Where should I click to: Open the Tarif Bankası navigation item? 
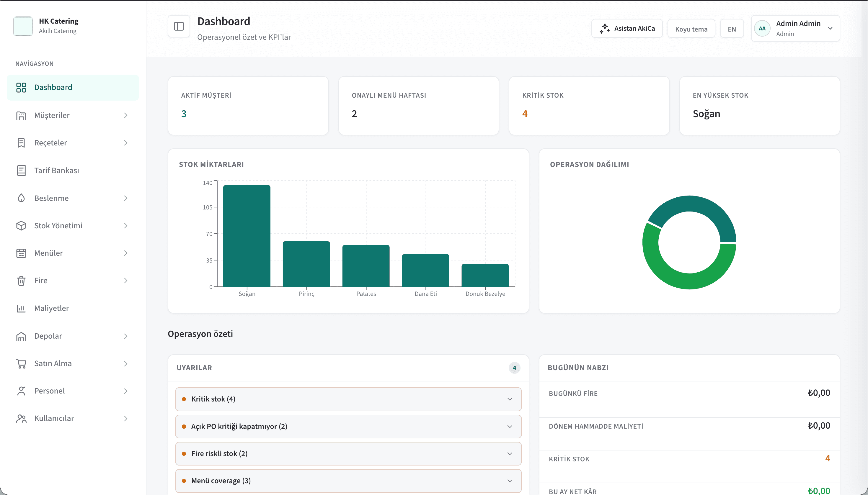pyautogui.click(x=73, y=170)
